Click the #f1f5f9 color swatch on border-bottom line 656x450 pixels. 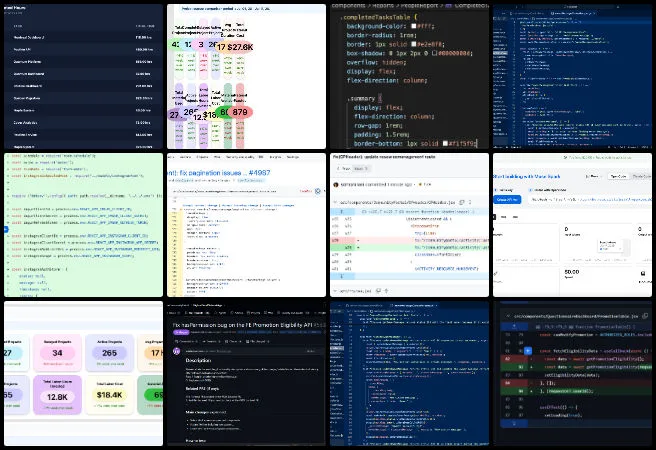(445, 143)
